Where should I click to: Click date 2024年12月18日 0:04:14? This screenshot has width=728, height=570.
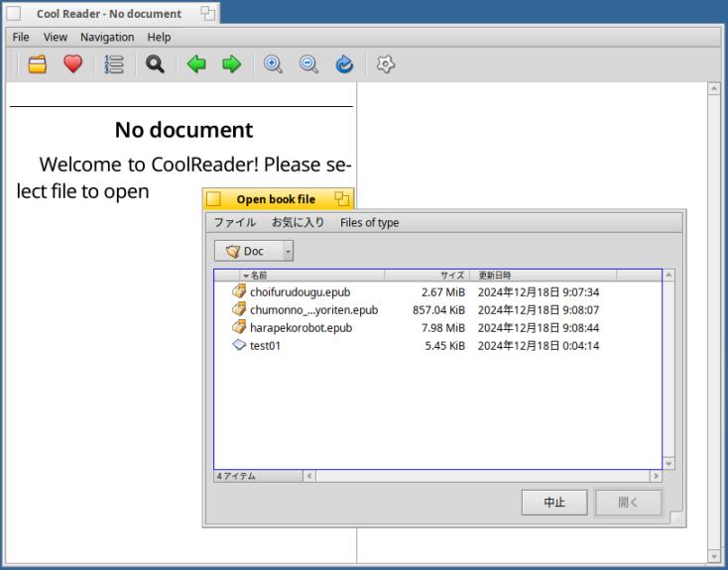click(x=539, y=345)
